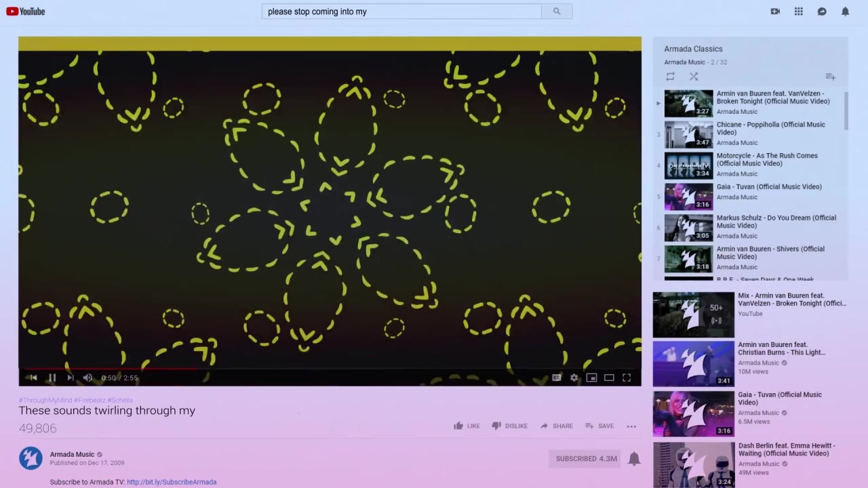Share the video
868x488 pixels.
[x=557, y=426]
